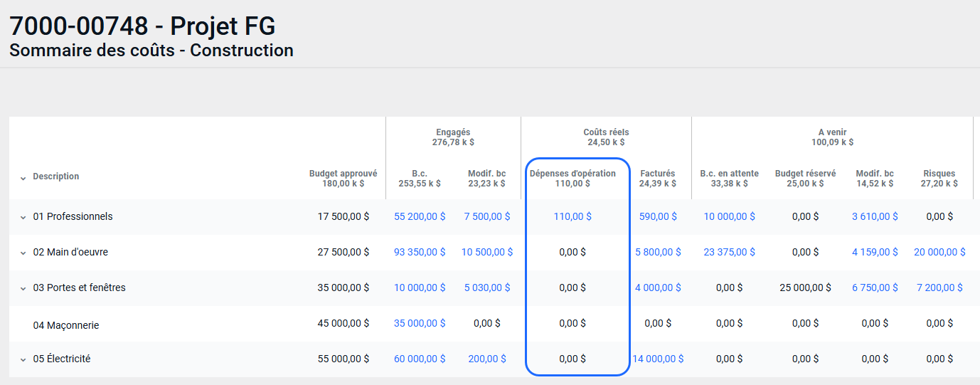Open the 93 350,00 $ B.c. link

(420, 252)
